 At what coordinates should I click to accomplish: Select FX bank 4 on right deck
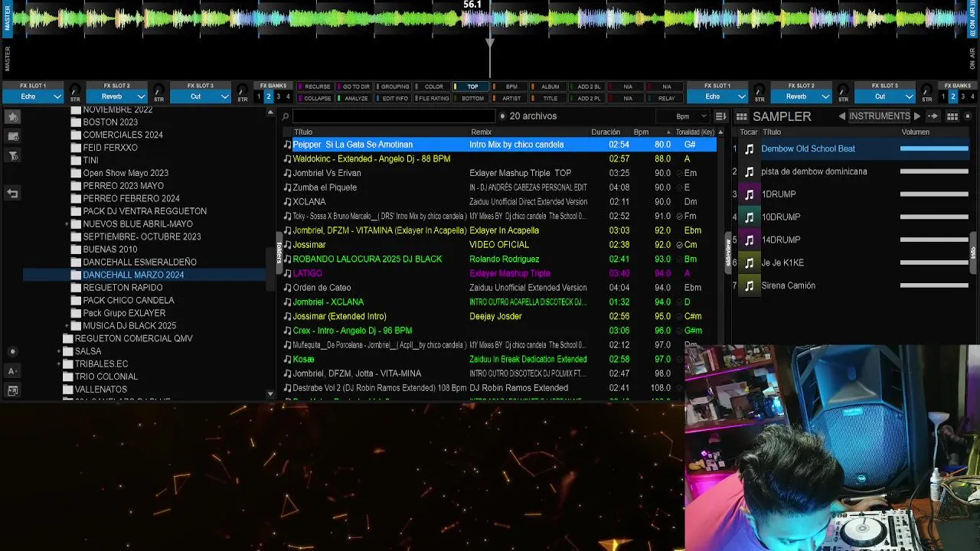pyautogui.click(x=973, y=97)
